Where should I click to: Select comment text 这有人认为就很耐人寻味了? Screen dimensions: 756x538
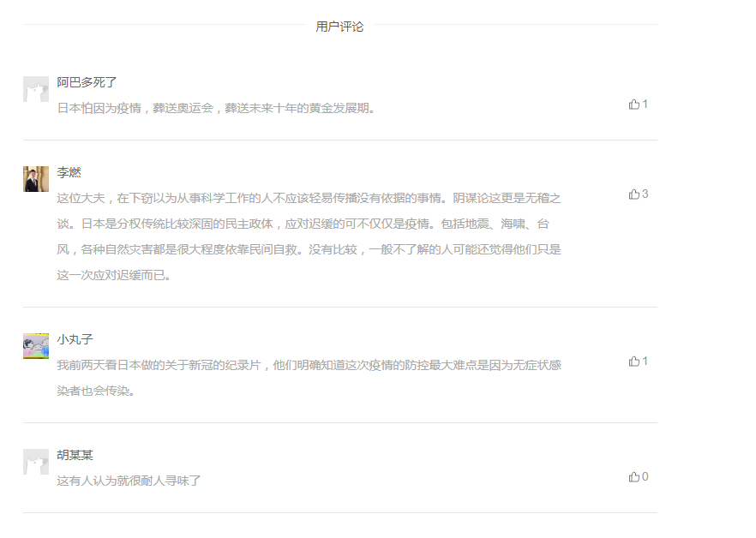129,481
